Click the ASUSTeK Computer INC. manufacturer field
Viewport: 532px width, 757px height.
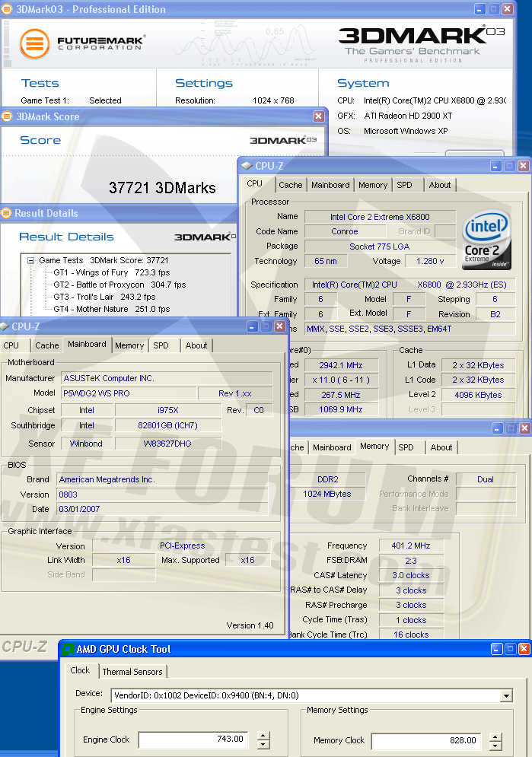click(167, 379)
